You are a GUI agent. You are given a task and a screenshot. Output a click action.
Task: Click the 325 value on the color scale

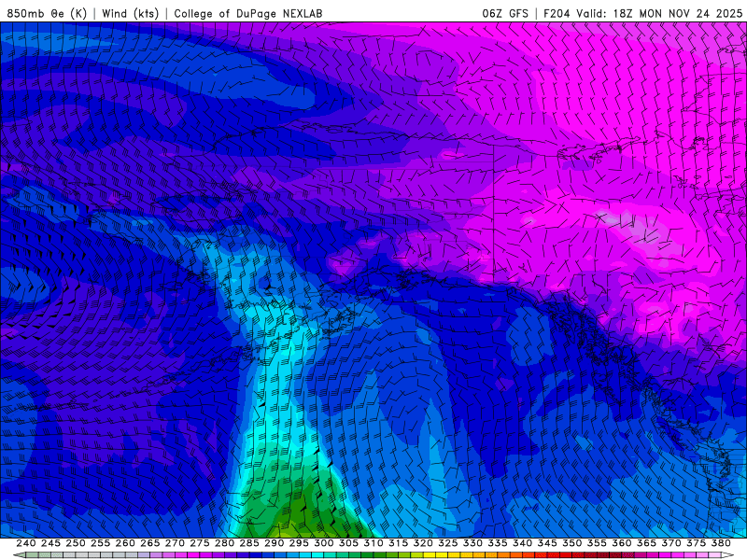coord(448,543)
